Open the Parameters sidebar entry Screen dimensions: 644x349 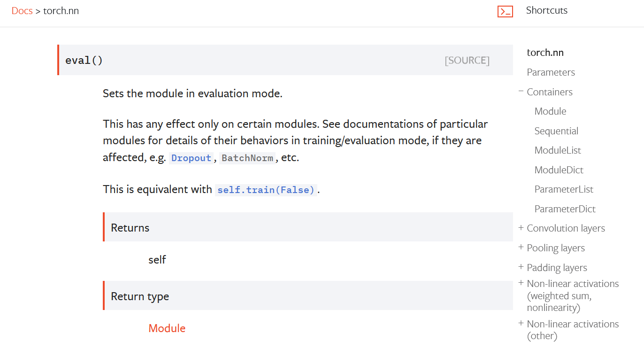point(551,72)
